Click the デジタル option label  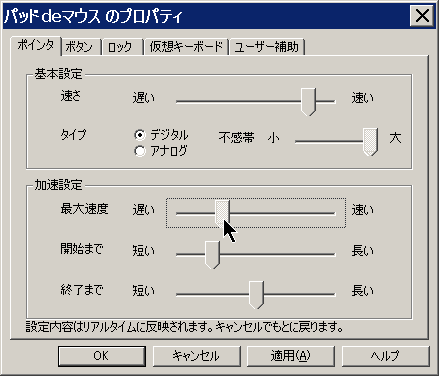(169, 135)
